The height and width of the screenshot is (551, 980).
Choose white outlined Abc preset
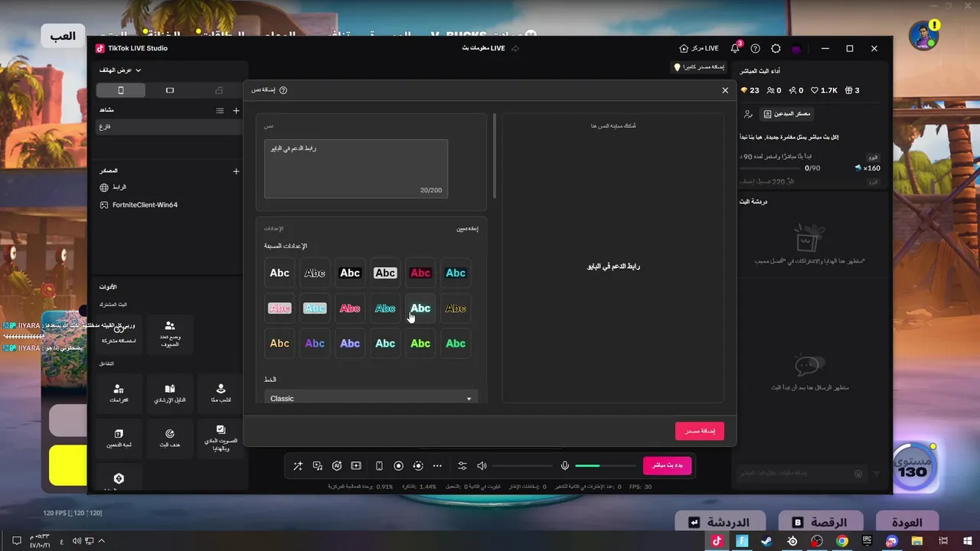[315, 273]
